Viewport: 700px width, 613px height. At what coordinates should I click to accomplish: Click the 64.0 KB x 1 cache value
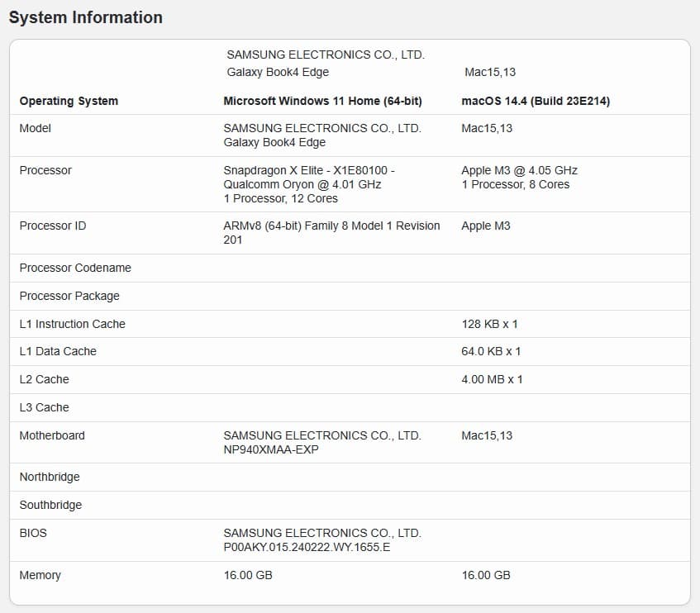point(491,351)
